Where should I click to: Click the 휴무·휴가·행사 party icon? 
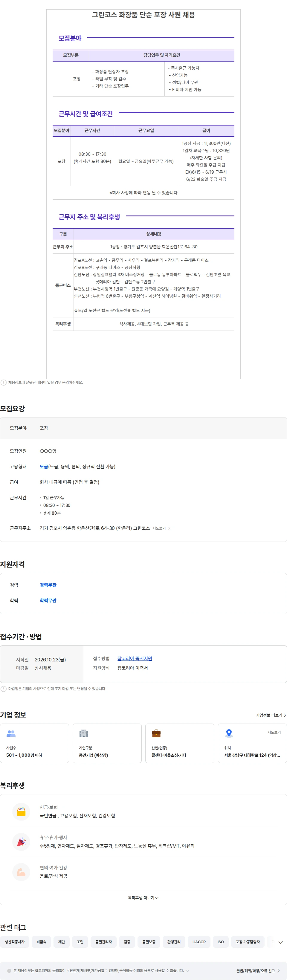21,842
